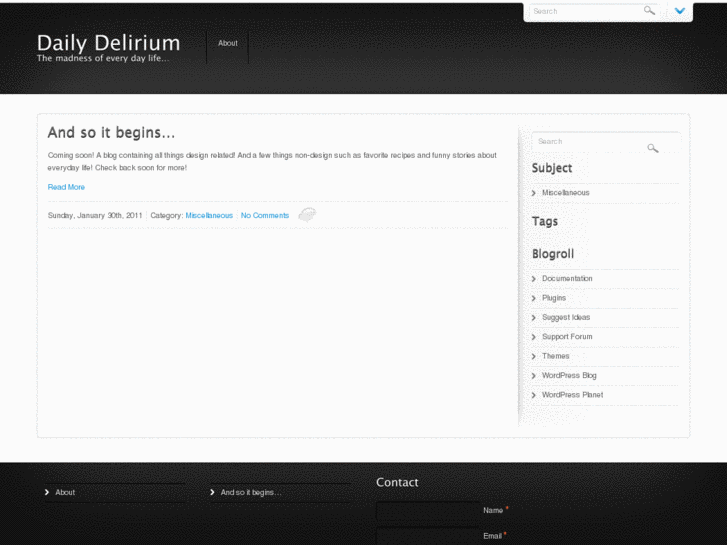Screen dimensions: 727x545
Task: Click the 'Sunday, January 30th, 2011' date text
Action: click(x=95, y=215)
